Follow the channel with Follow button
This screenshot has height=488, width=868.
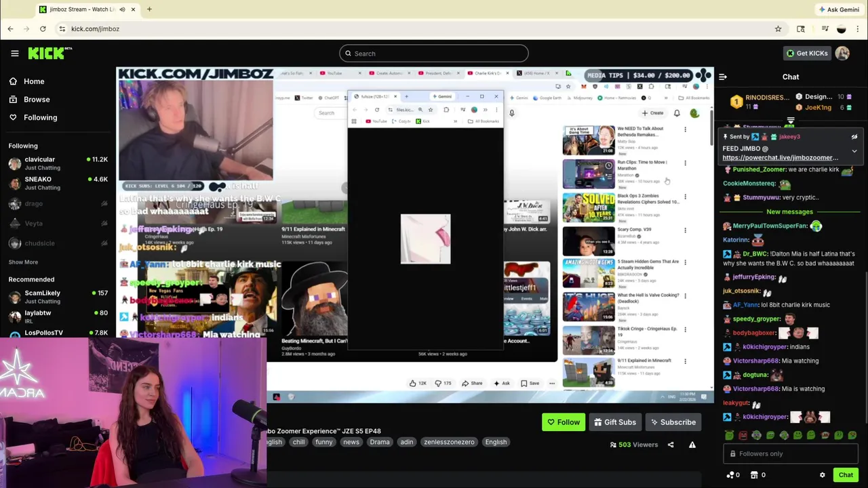click(564, 422)
